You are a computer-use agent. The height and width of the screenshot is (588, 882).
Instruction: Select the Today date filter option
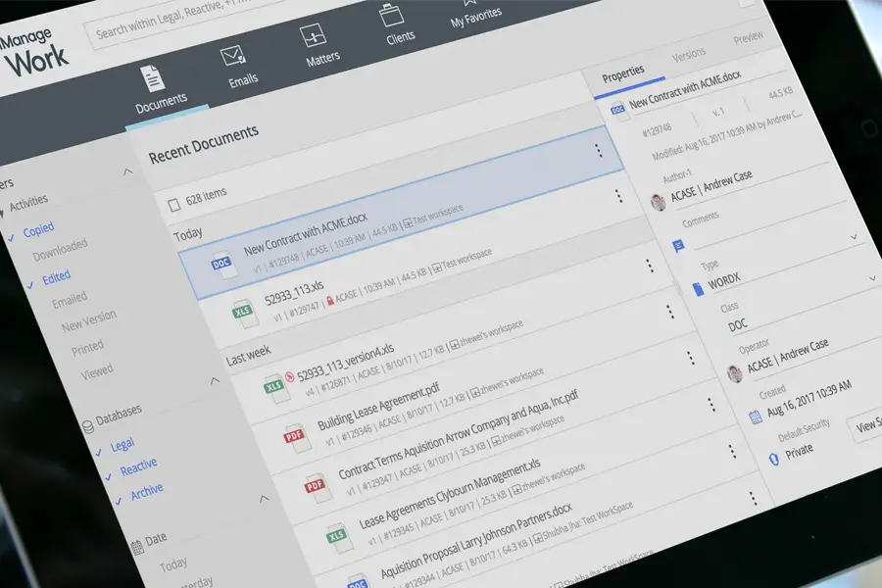173,564
